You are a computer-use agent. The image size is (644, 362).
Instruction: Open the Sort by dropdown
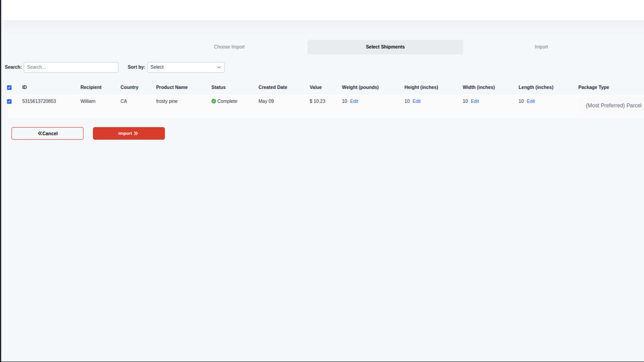tap(186, 67)
